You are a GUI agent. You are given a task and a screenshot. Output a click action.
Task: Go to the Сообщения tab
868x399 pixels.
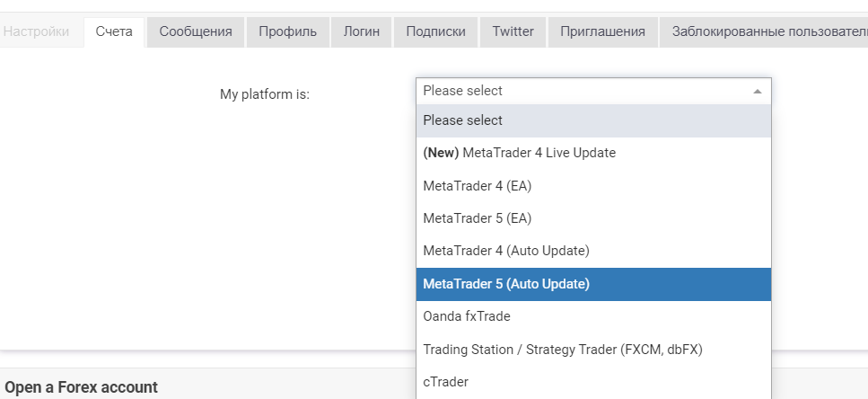click(x=196, y=31)
